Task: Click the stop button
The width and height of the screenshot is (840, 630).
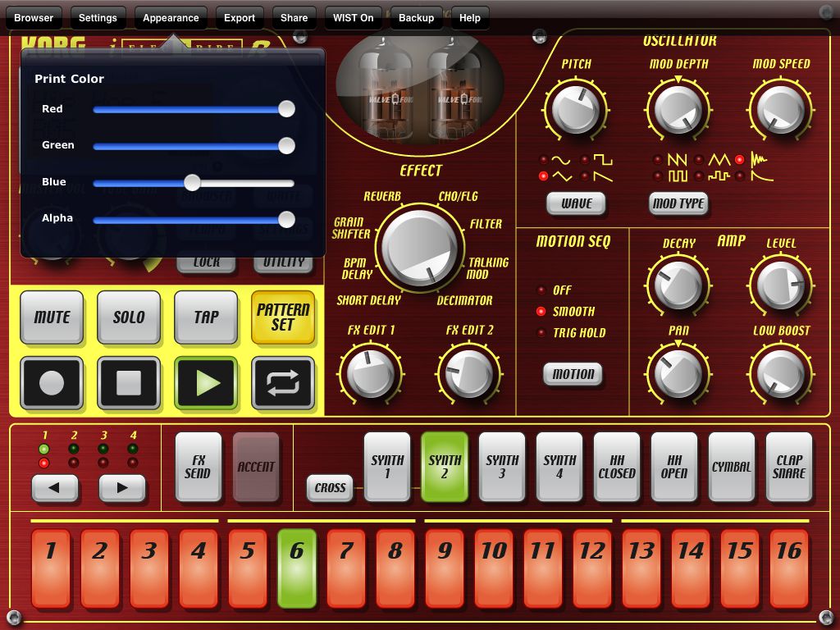Action: (129, 383)
